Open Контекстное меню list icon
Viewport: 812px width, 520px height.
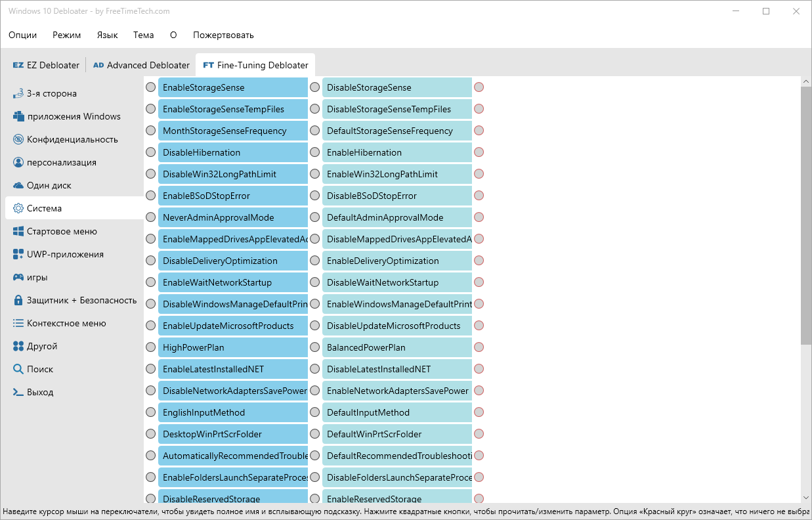pyautogui.click(x=18, y=323)
